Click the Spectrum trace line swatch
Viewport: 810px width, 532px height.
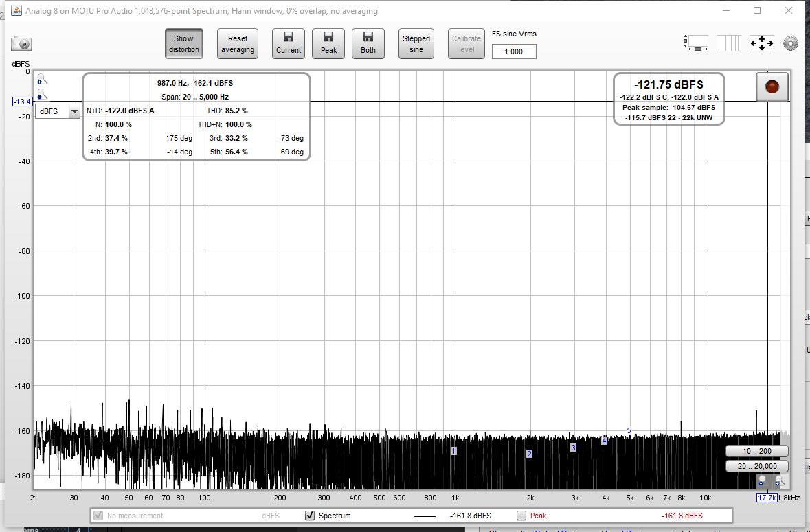click(x=425, y=516)
